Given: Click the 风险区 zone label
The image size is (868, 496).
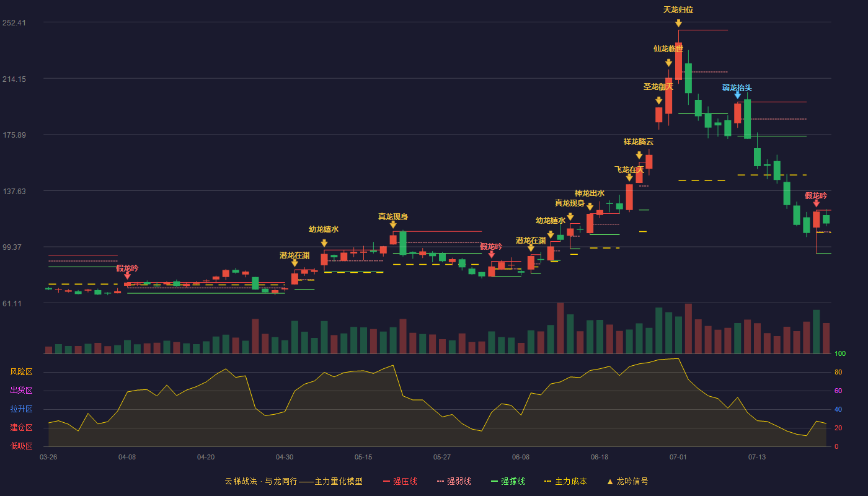Looking at the screenshot, I should click(21, 372).
